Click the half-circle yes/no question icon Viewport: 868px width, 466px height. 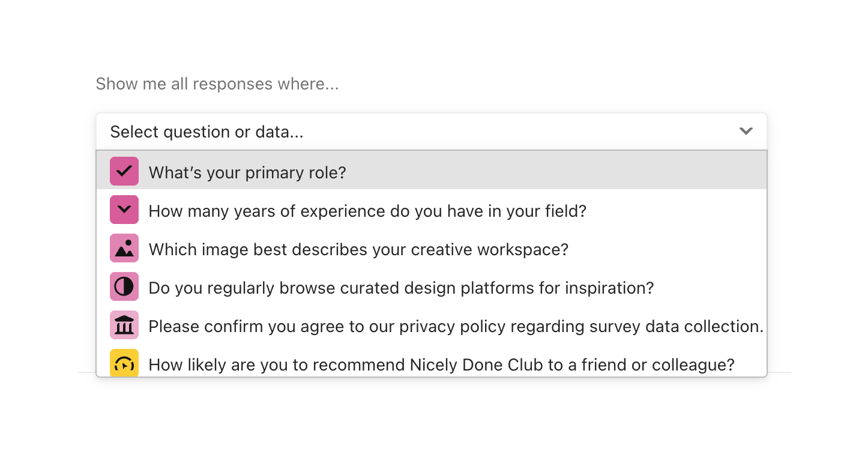pos(124,286)
